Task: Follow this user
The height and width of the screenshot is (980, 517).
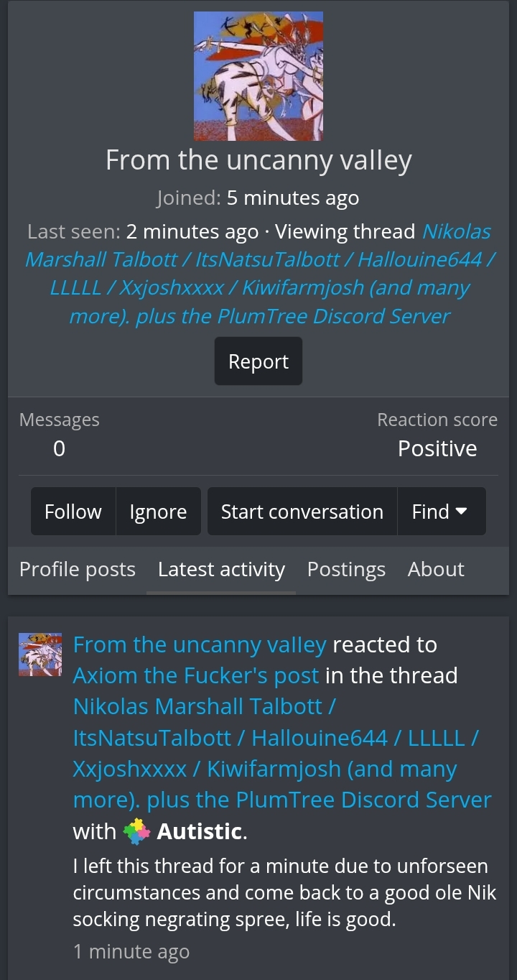Action: [x=73, y=512]
